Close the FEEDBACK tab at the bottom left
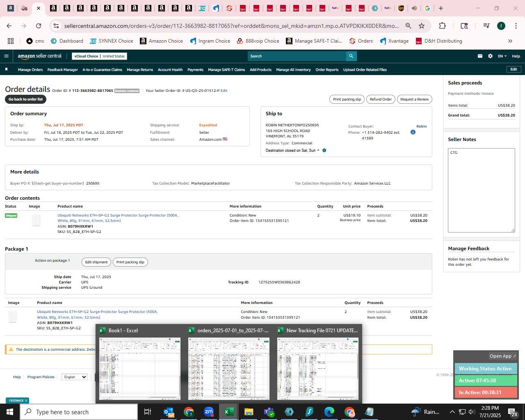This screenshot has width=525, height=420. [26, 401]
